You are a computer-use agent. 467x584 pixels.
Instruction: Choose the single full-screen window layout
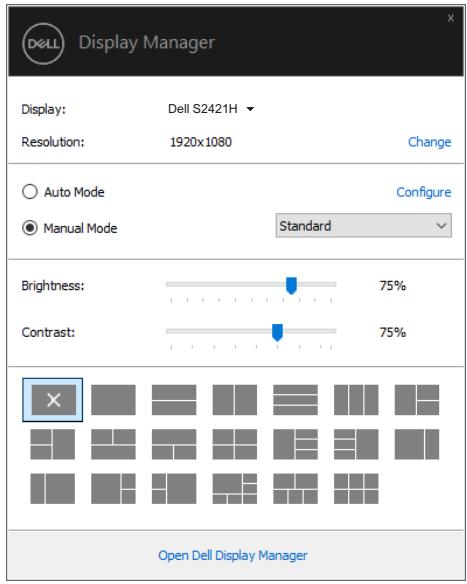click(x=113, y=400)
